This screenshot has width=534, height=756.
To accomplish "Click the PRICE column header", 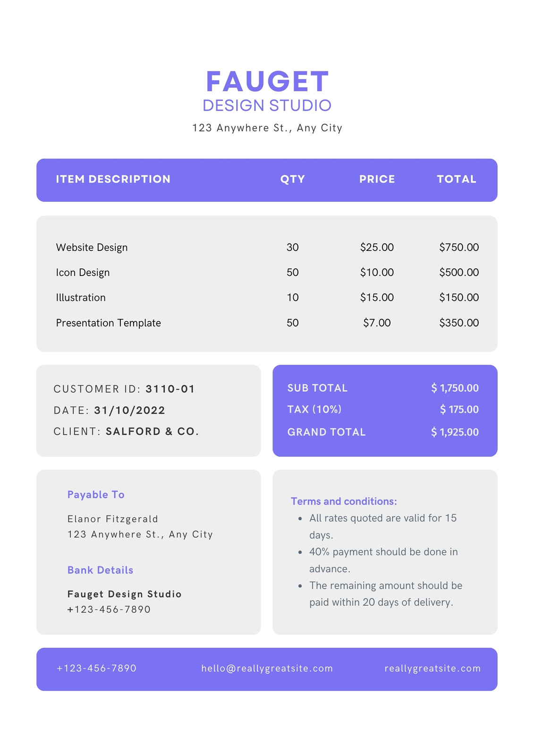I will (x=377, y=179).
